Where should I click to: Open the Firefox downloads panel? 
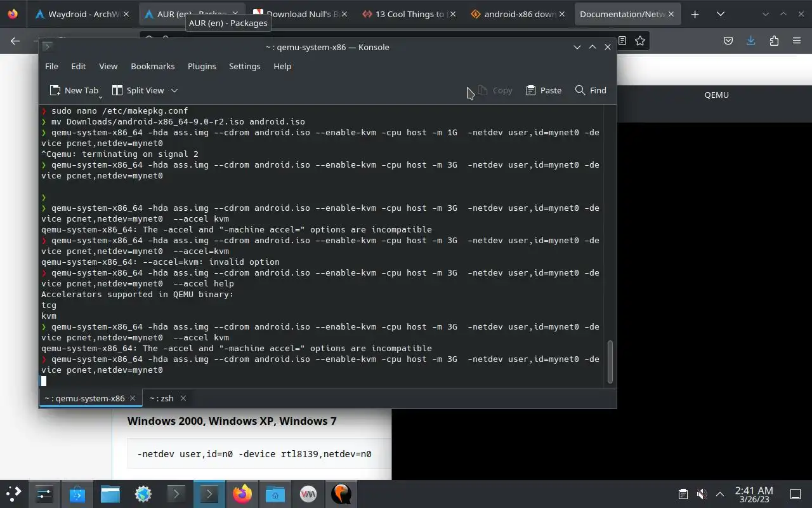click(x=751, y=41)
